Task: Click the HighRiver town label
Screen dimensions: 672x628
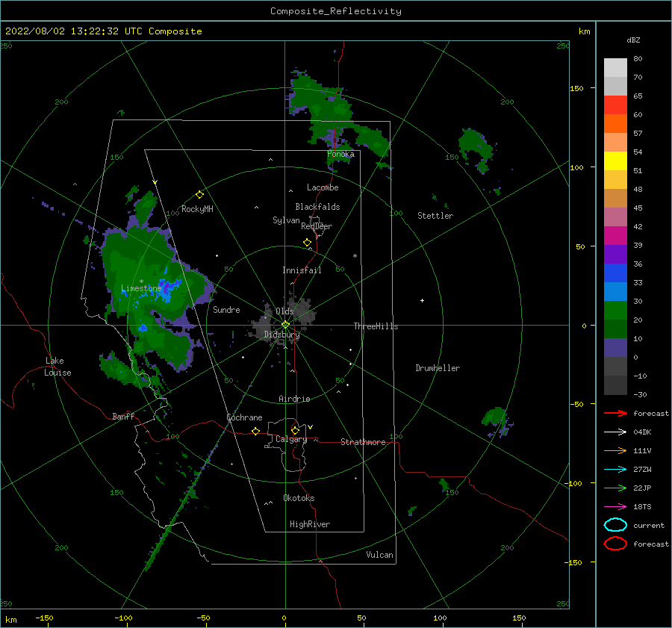Action: pyautogui.click(x=310, y=524)
